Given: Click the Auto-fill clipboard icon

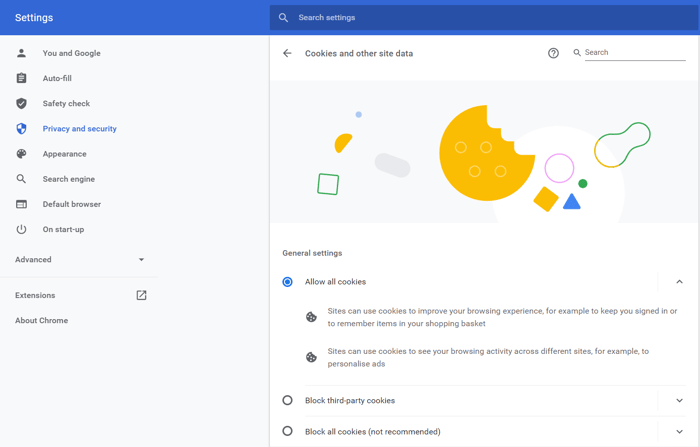Looking at the screenshot, I should tap(21, 78).
